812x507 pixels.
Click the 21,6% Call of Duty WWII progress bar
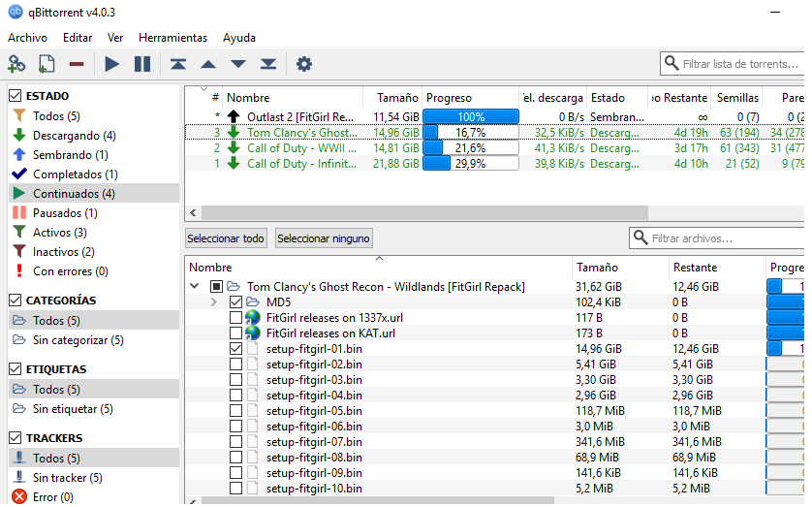[x=471, y=148]
